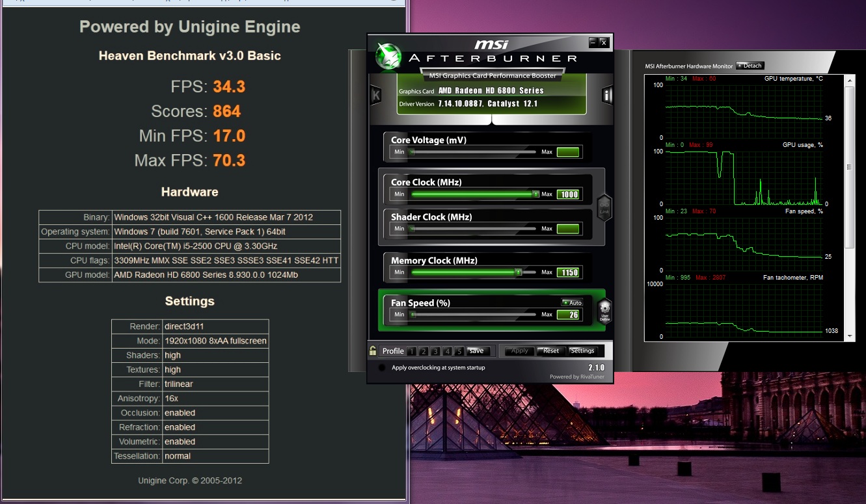Click the Binary 'Windows 32bit Visual C++' cell
Image resolution: width=866 pixels, height=504 pixels.
pos(226,217)
